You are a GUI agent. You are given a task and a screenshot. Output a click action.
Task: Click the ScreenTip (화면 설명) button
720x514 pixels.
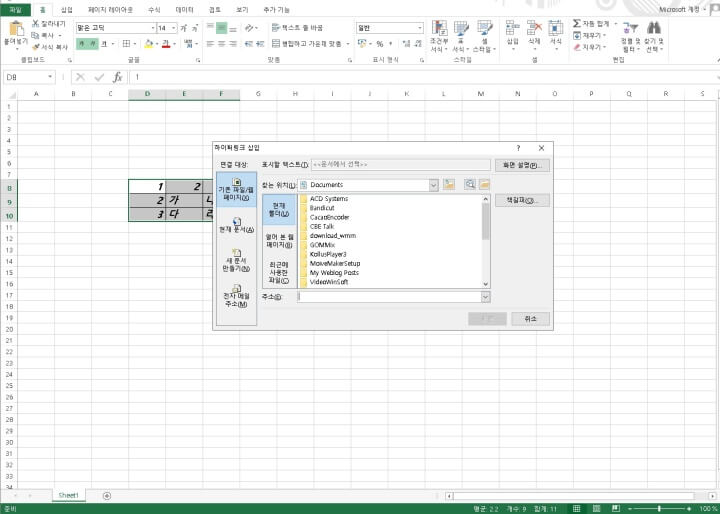522,165
